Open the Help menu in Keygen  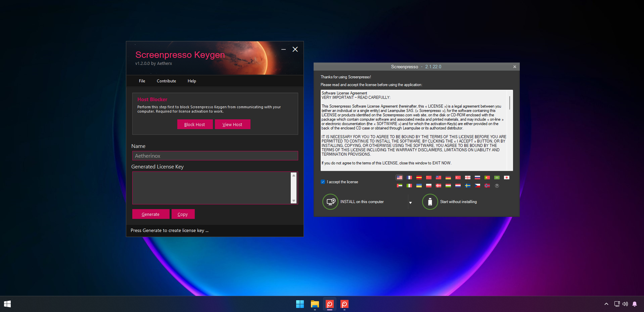[192, 81]
